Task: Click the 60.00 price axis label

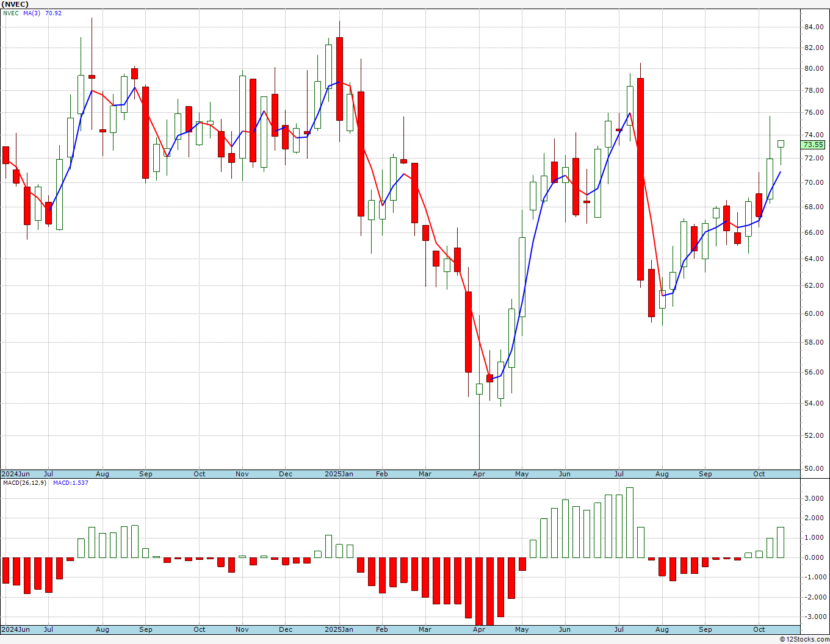Action: pyautogui.click(x=813, y=313)
